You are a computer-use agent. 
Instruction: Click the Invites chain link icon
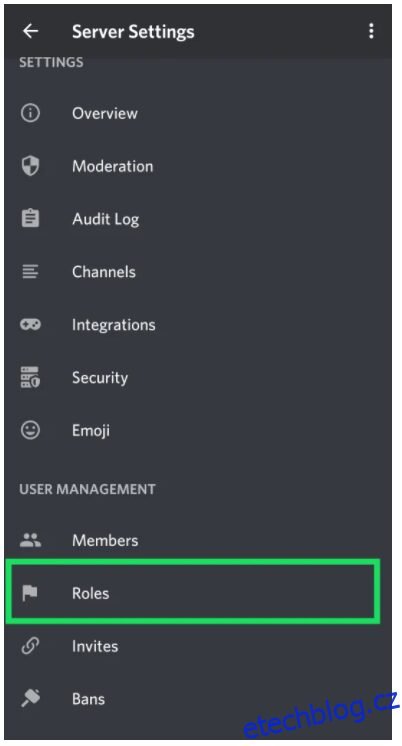tap(30, 646)
